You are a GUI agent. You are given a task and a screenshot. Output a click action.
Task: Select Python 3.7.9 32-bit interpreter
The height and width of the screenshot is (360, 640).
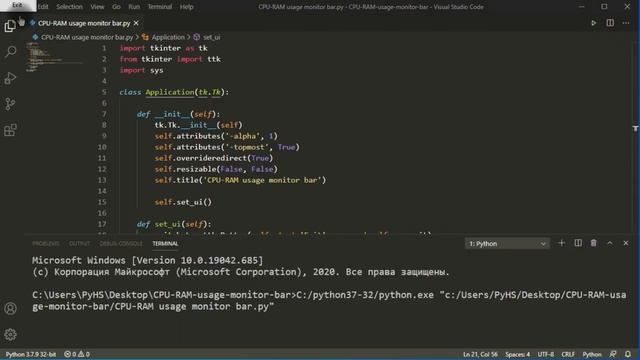click(31, 354)
